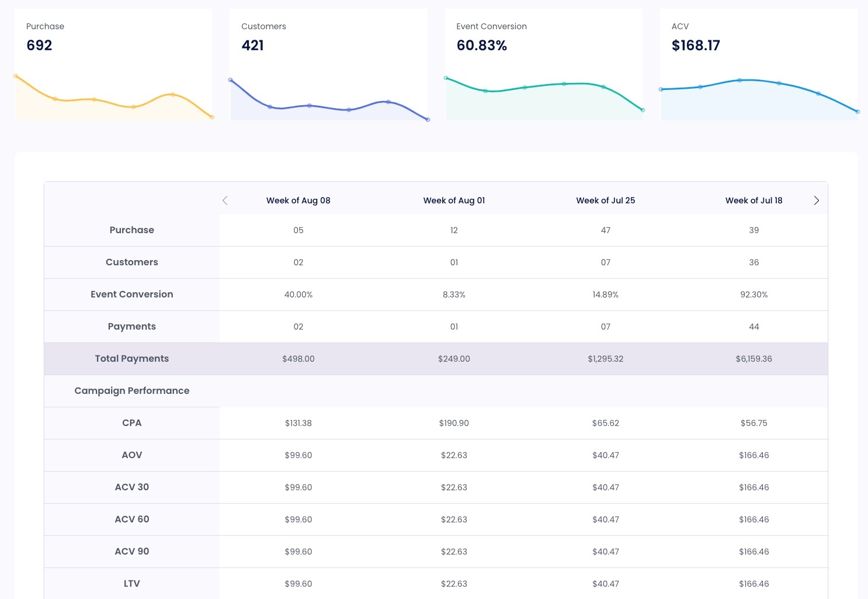The image size is (868, 599).
Task: Click the previous weeks left chevron
Action: 225,200
